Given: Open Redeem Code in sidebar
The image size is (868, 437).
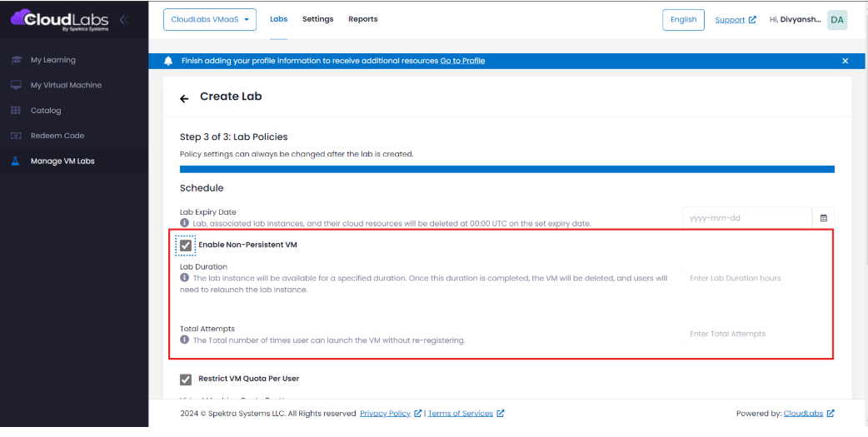Looking at the screenshot, I should pyautogui.click(x=74, y=136).
